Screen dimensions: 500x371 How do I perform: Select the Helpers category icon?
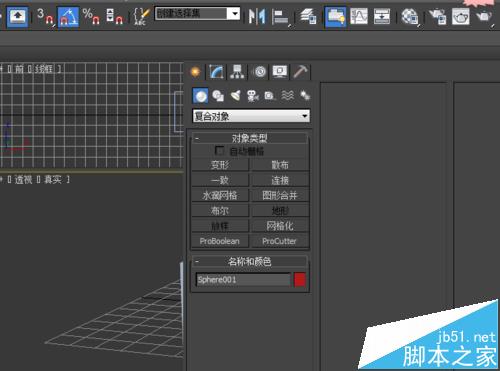[x=270, y=96]
